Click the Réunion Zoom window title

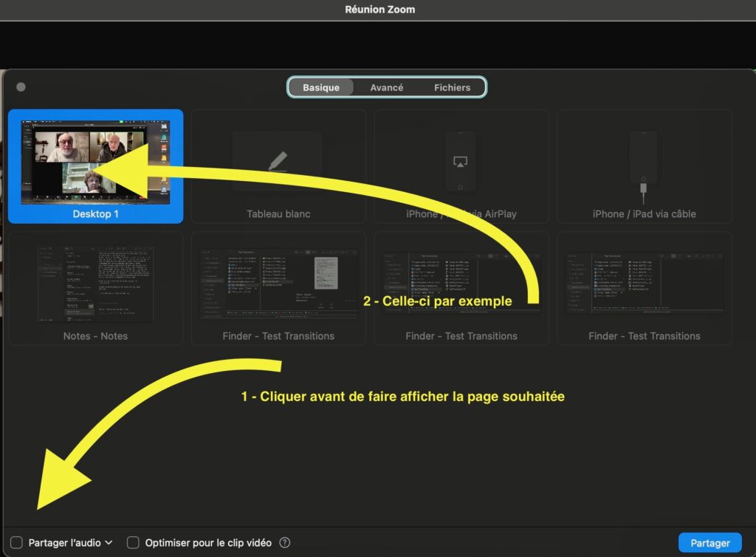(379, 10)
